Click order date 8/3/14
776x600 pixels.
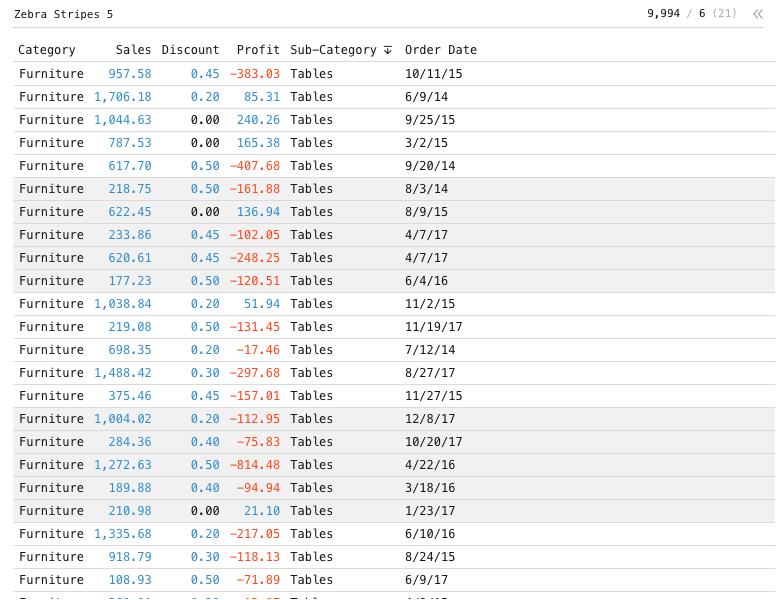tap(427, 189)
